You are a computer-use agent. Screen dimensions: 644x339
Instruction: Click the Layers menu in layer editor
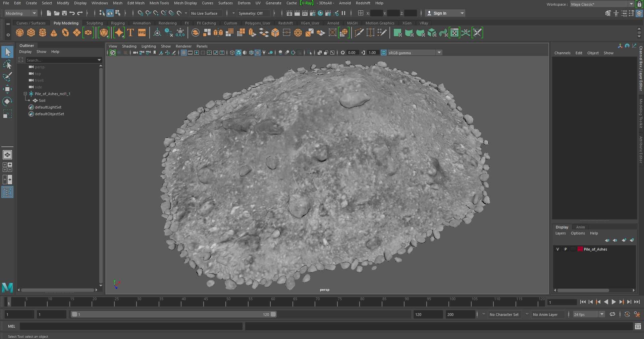560,233
